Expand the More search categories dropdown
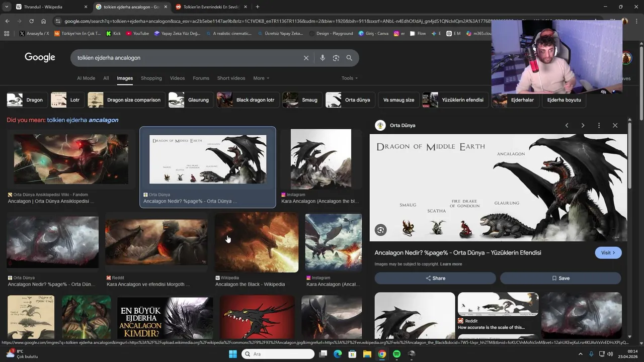 tap(261, 78)
